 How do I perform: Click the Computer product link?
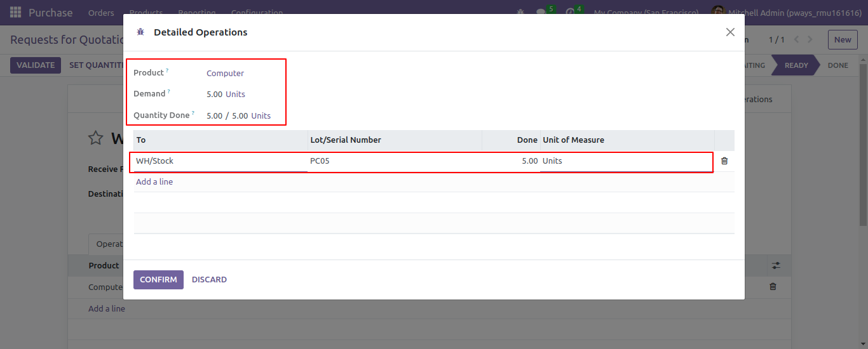click(225, 73)
